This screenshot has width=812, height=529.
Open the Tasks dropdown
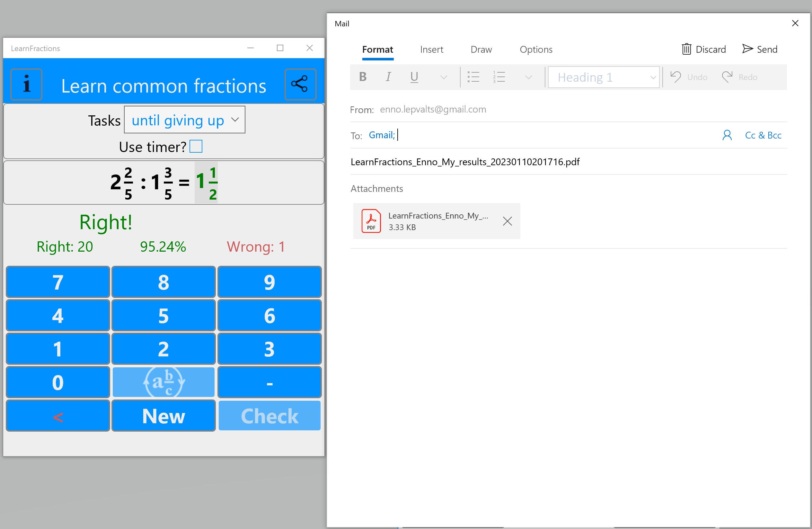tap(184, 120)
